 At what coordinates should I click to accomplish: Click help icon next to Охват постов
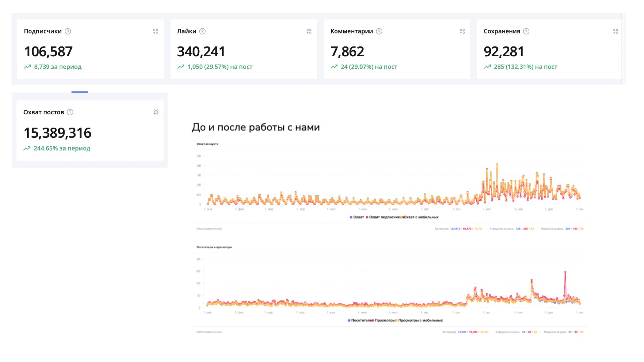coord(70,112)
